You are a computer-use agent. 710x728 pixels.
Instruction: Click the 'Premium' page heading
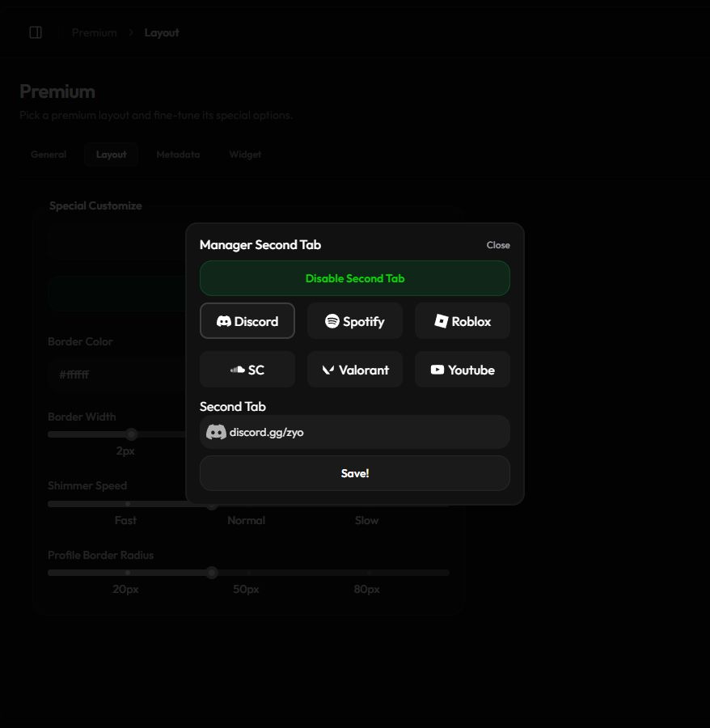coord(57,91)
